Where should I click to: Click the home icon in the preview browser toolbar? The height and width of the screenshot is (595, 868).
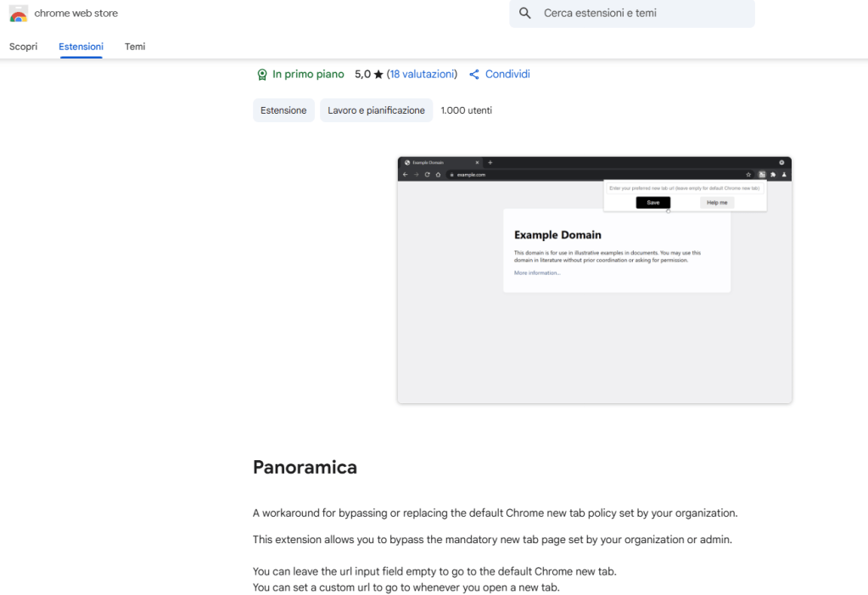438,175
